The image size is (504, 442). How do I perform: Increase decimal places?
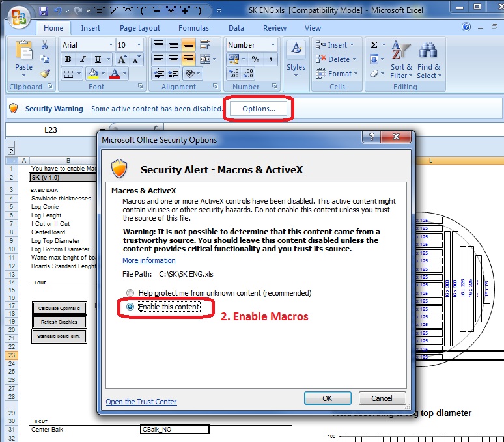pos(234,74)
